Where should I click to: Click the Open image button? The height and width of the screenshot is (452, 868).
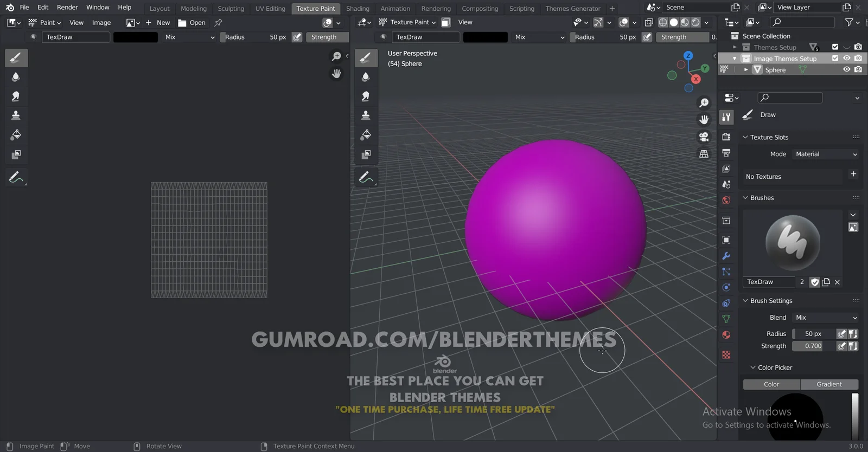[x=192, y=23]
